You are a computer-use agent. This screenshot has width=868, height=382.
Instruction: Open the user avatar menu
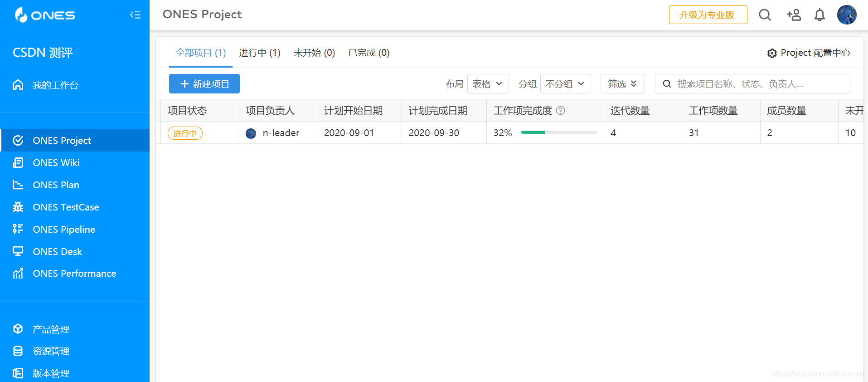[847, 15]
